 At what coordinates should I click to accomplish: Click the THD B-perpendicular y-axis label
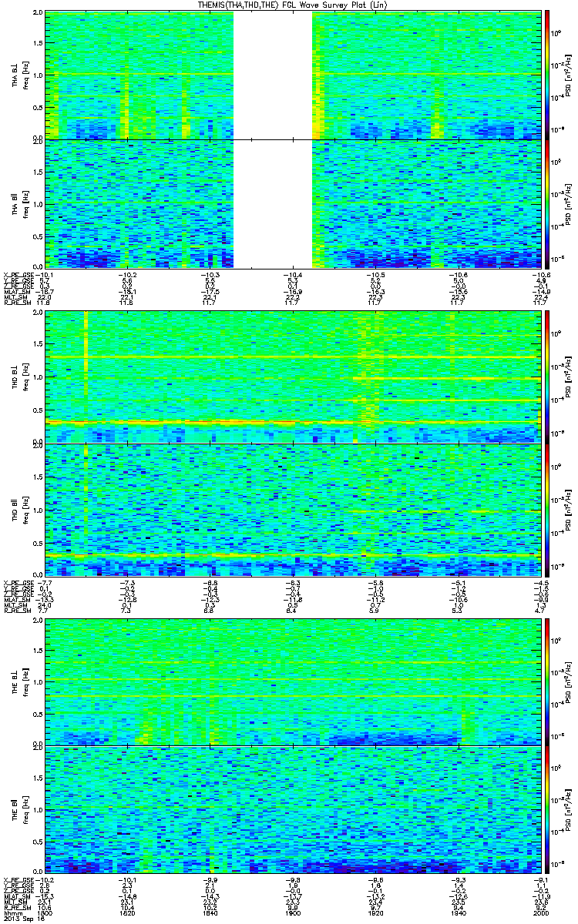click(17, 377)
